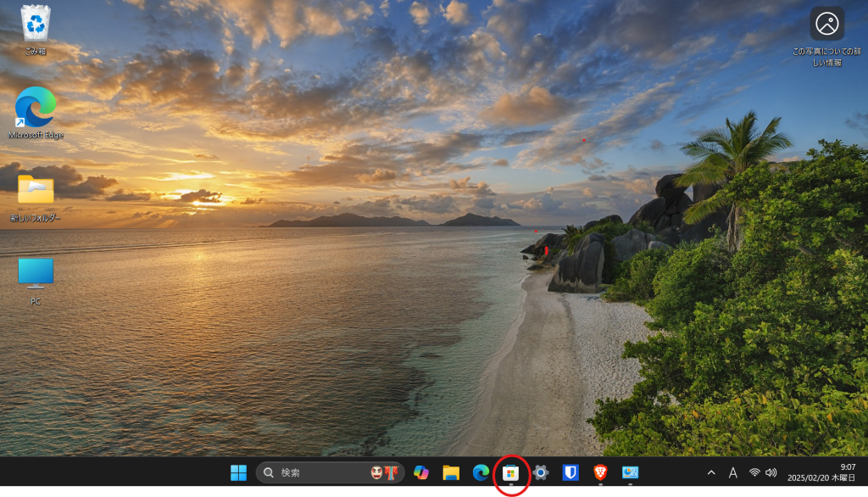
Task: Open Settings gear in the taskbar
Action: pos(541,472)
